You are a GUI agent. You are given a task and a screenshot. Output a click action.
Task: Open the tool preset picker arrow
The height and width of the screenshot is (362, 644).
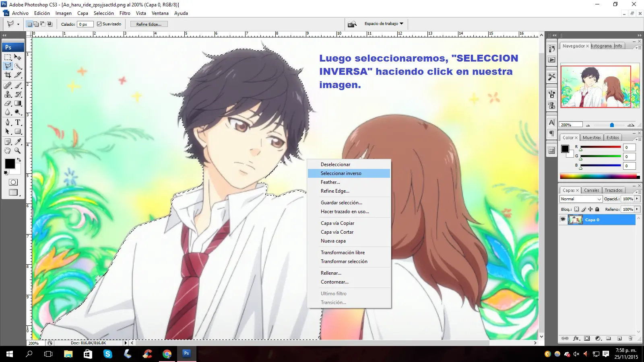[x=18, y=24]
